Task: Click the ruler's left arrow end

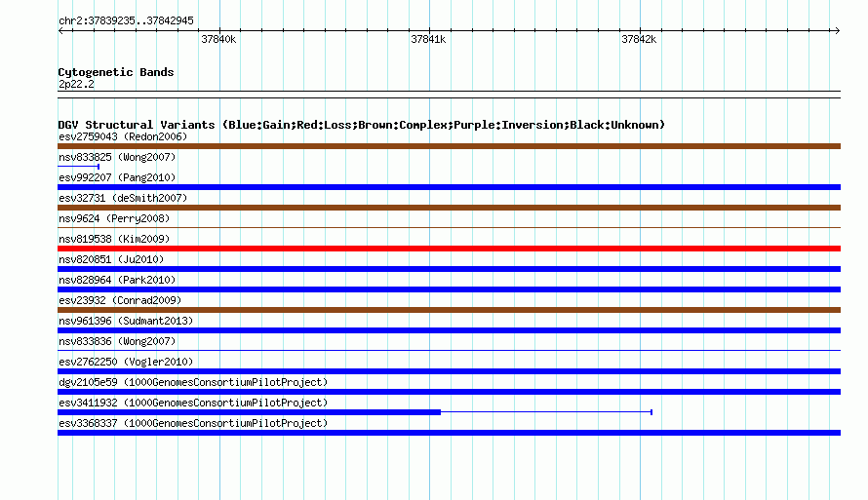Action: [60, 30]
